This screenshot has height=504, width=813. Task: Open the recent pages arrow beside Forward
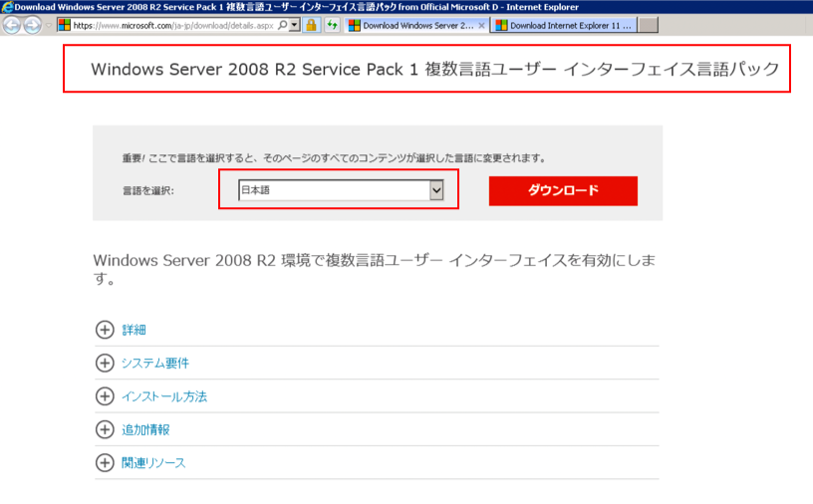pos(49,26)
